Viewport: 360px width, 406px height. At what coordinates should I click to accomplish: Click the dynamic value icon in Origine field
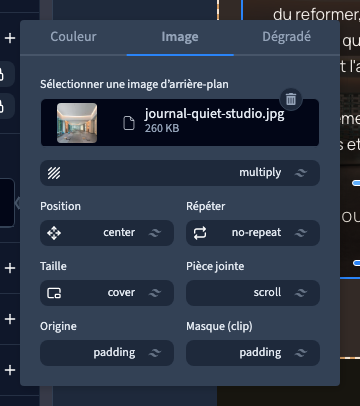(x=155, y=353)
